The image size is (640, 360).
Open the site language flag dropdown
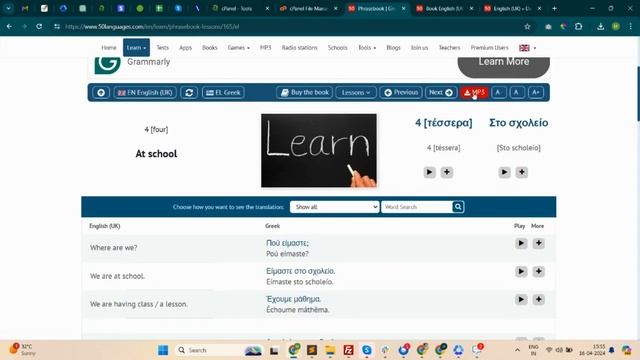[x=527, y=48]
